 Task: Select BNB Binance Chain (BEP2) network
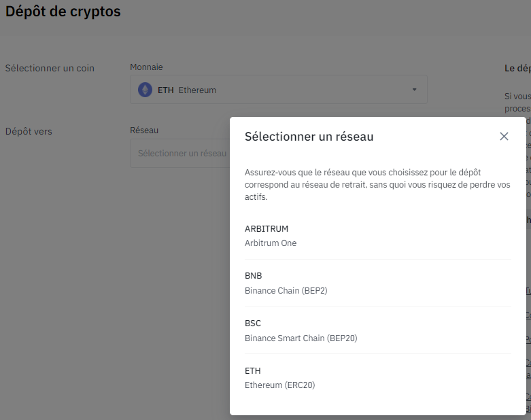(377, 283)
